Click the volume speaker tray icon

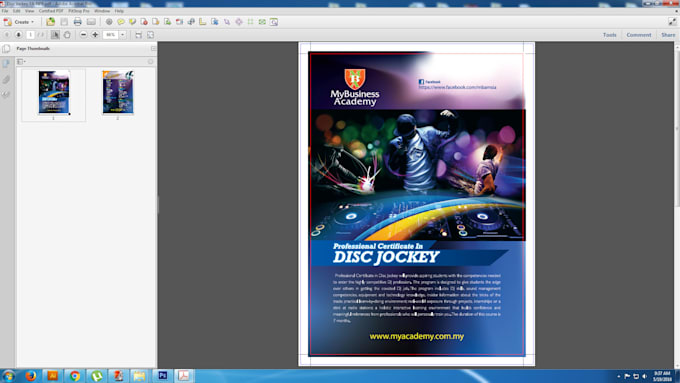coord(644,376)
